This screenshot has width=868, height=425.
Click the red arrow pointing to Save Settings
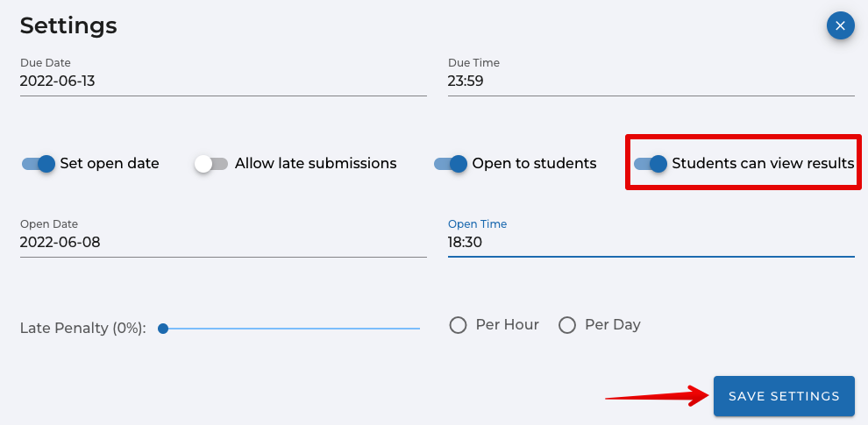pyautogui.click(x=658, y=396)
